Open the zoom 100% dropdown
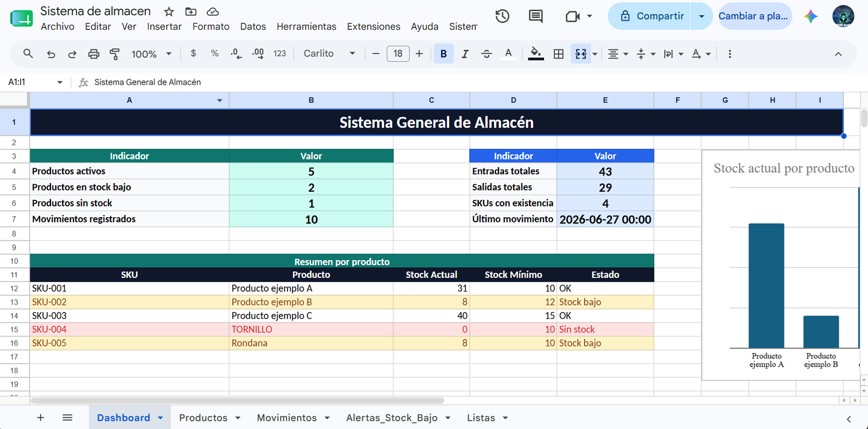Image resolution: width=868 pixels, height=429 pixels. tap(151, 54)
